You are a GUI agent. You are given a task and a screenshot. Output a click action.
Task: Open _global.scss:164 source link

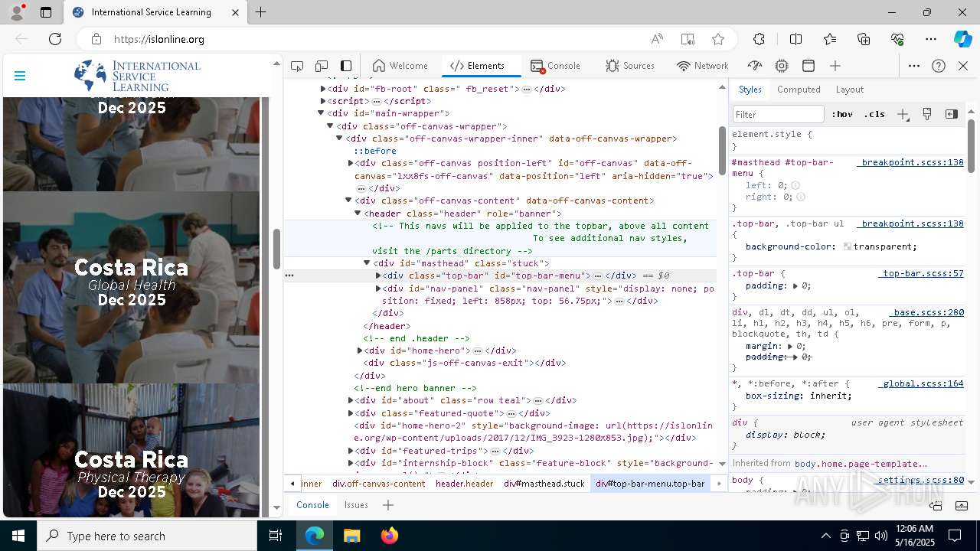921,383
